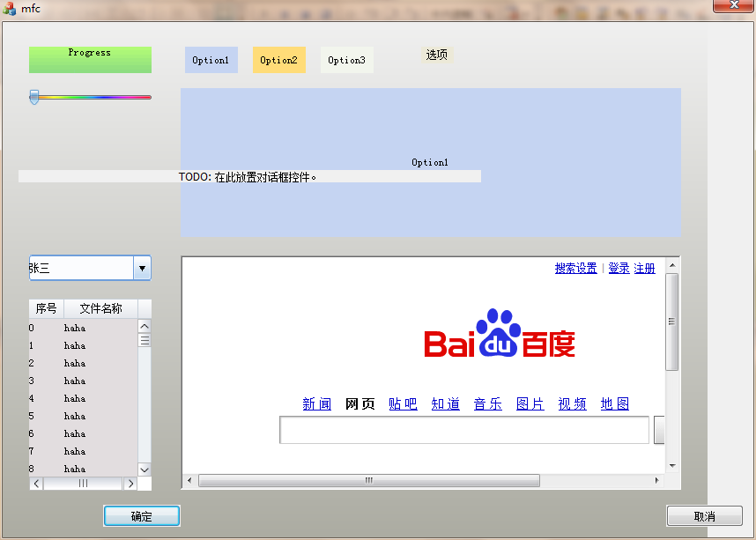Select the Option1 button

click(211, 60)
